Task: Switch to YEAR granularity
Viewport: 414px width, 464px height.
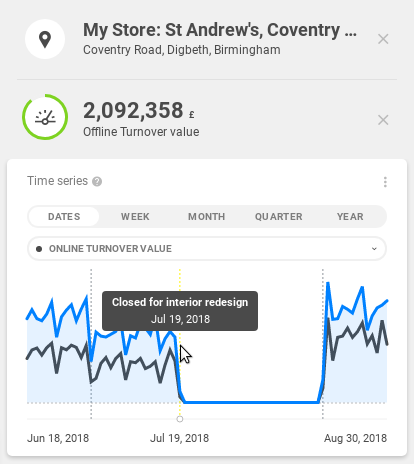Action: [350, 217]
